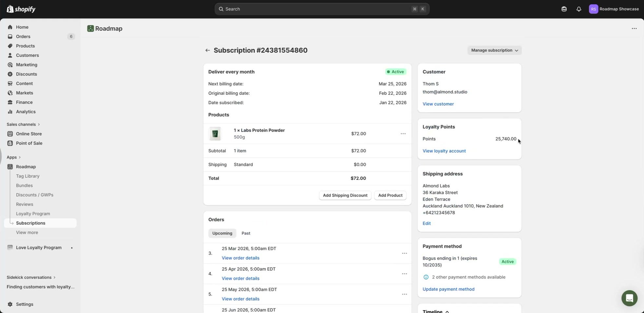Switch to the Past orders tab
The height and width of the screenshot is (313, 644).
(x=246, y=233)
